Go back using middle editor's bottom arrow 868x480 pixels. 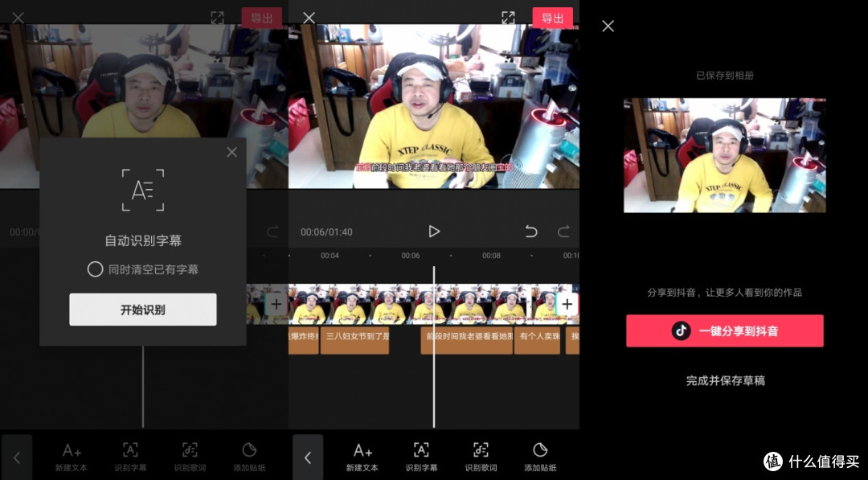[x=308, y=457]
